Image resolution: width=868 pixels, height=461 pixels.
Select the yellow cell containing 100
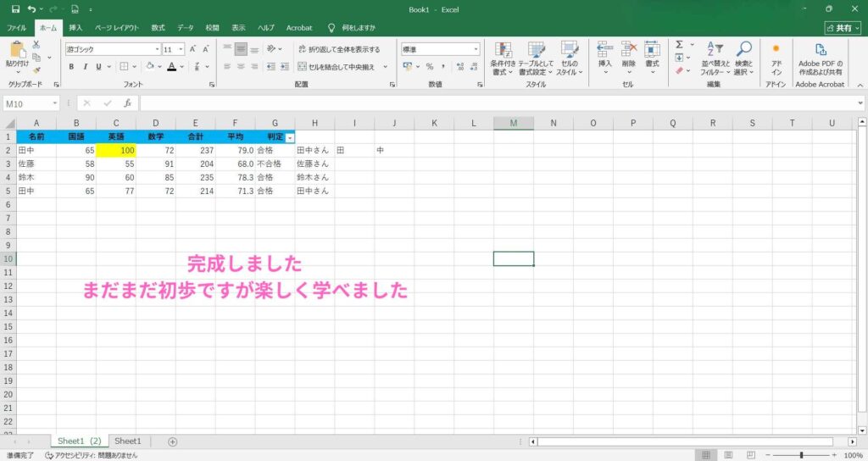(x=115, y=150)
